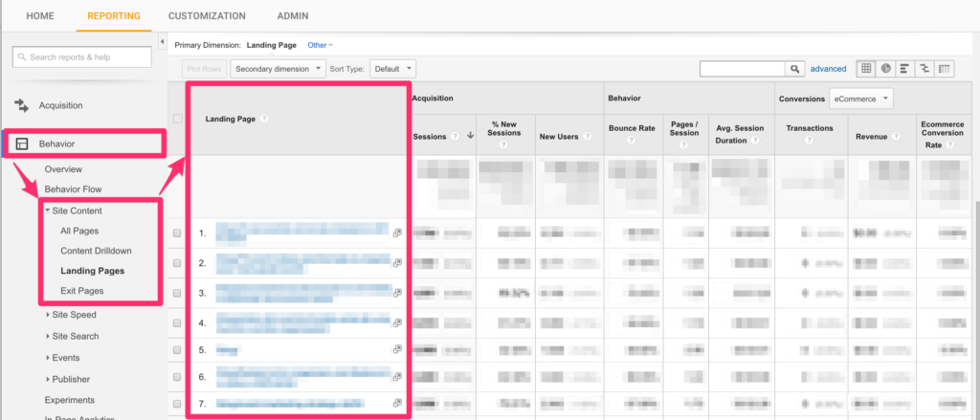The image size is (980, 420).
Task: Open the Sort Type Default dropdown
Action: click(x=393, y=69)
